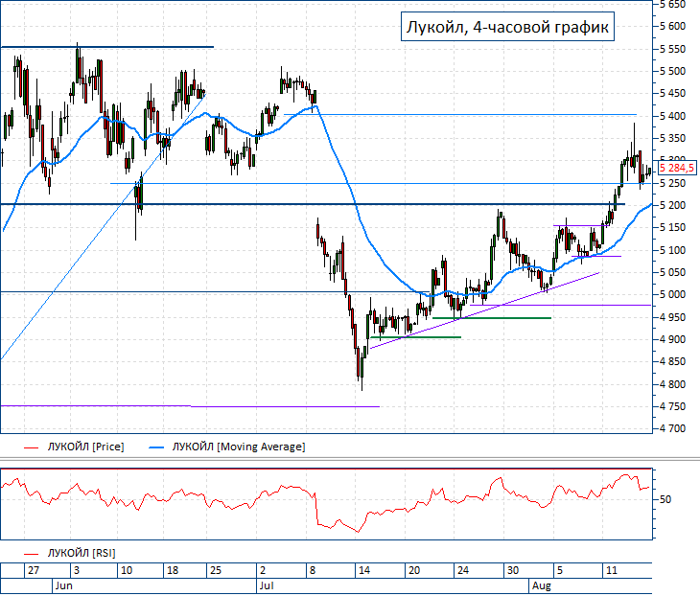Screen dimensions: 700x596
Task: Click the 5 400 price axis label
Action: (672, 116)
